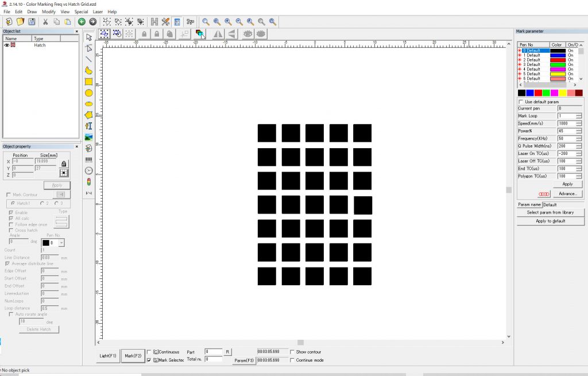The width and height of the screenshot is (588, 376).
Task: Click the gray Redo arrow
Action: pyautogui.click(x=92, y=22)
